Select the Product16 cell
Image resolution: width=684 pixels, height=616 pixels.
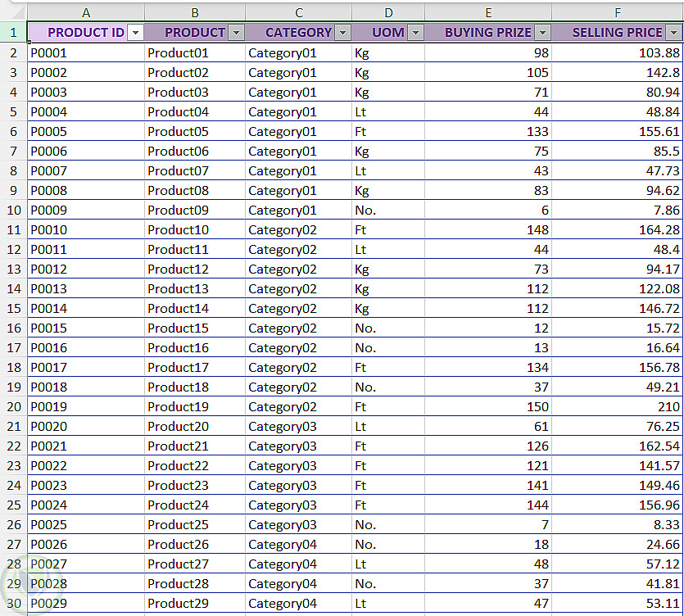[195, 347]
